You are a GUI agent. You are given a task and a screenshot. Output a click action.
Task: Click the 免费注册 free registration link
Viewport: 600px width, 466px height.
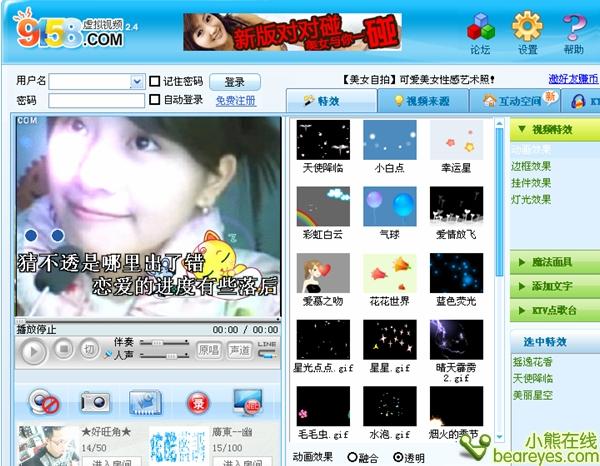click(235, 101)
